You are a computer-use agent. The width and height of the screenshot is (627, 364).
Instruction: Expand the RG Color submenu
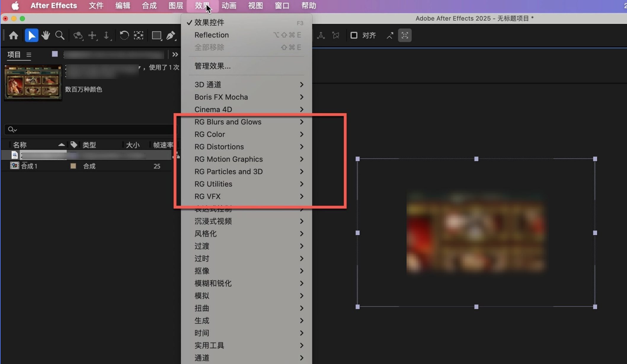(x=246, y=134)
